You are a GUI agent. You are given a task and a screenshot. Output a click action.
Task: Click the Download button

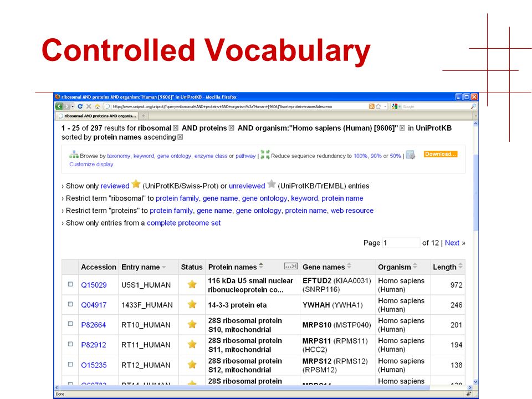441,154
